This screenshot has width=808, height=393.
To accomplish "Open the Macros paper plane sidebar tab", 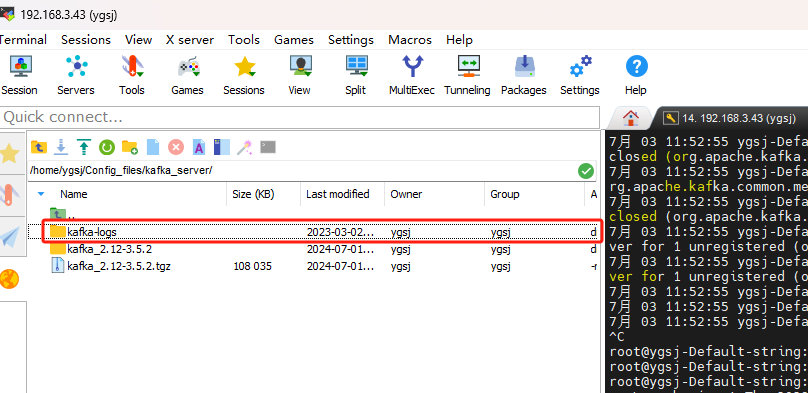I will [10, 236].
